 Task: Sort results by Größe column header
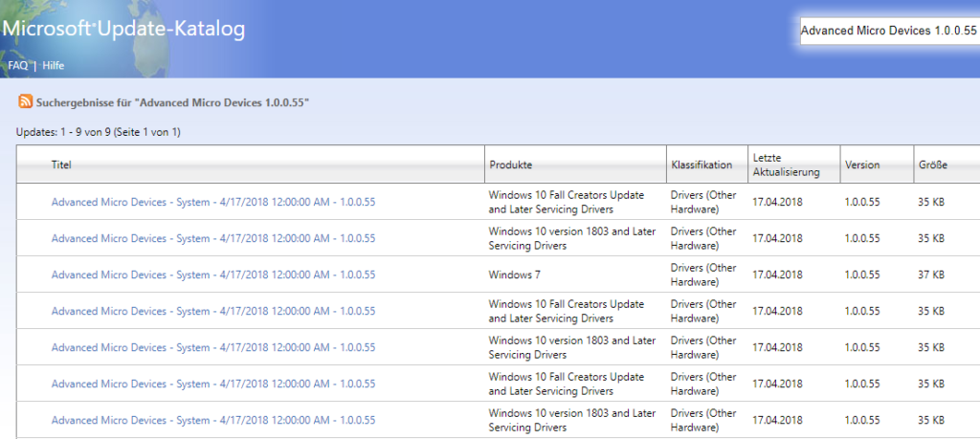coord(933,165)
